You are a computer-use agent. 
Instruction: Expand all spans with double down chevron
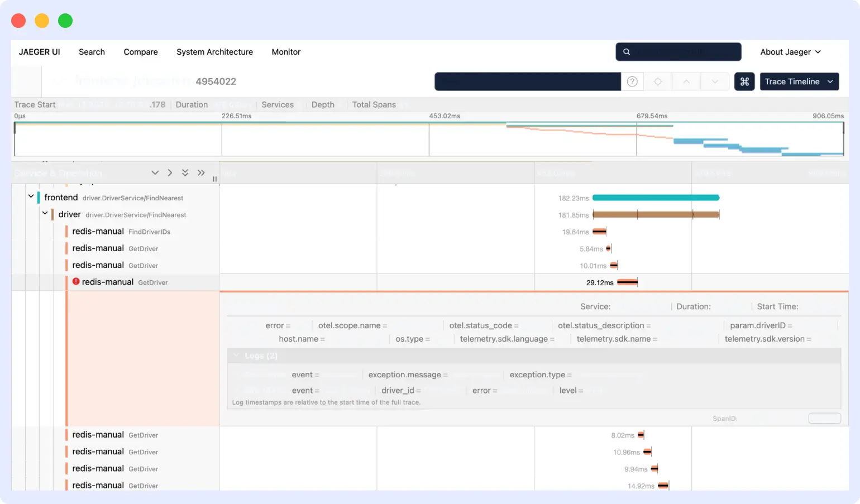185,173
